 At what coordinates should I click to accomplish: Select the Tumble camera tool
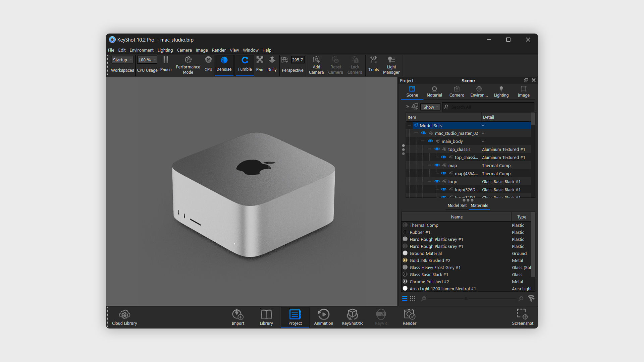click(x=245, y=64)
